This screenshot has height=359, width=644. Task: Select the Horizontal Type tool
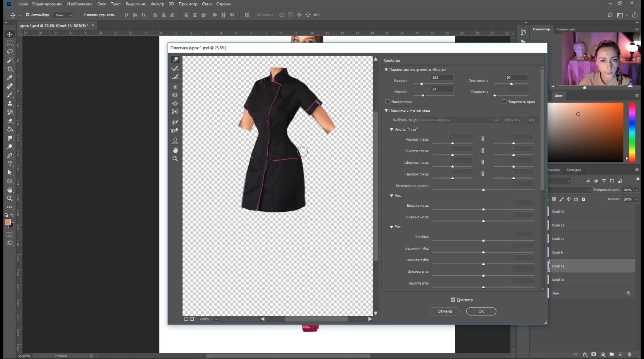point(10,164)
